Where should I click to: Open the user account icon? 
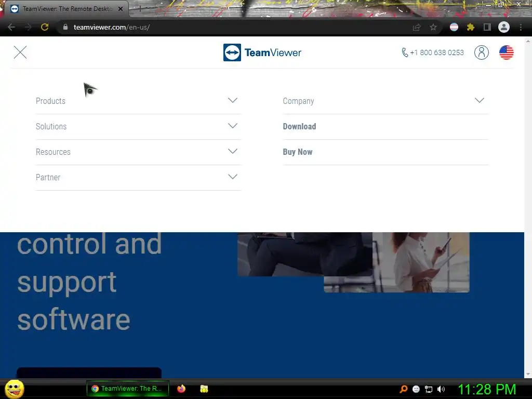pos(482,52)
